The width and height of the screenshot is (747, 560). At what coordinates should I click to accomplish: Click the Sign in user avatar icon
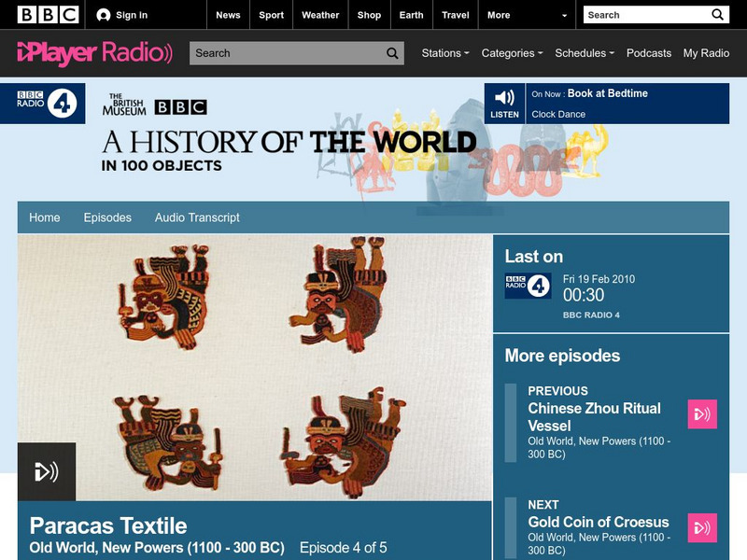pyautogui.click(x=103, y=15)
